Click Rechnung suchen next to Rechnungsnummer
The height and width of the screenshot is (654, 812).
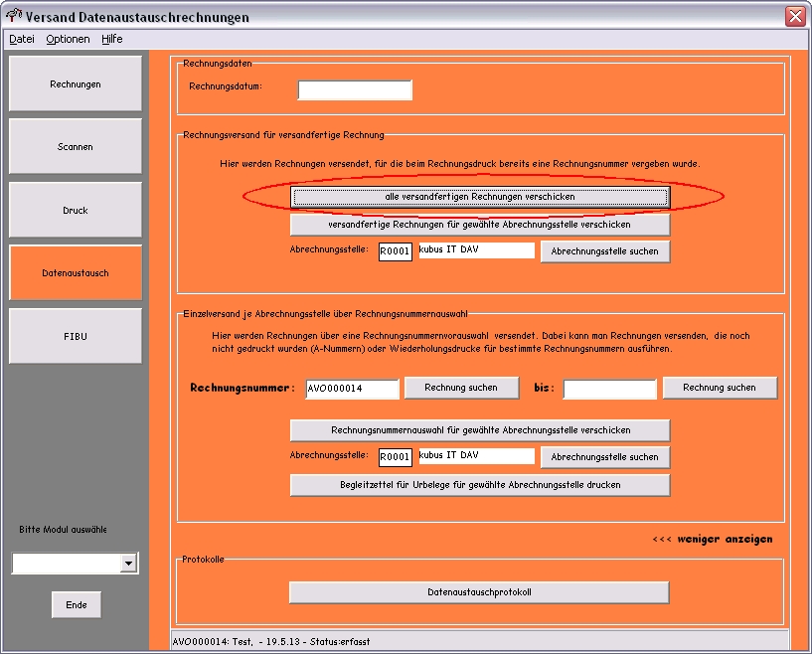461,388
